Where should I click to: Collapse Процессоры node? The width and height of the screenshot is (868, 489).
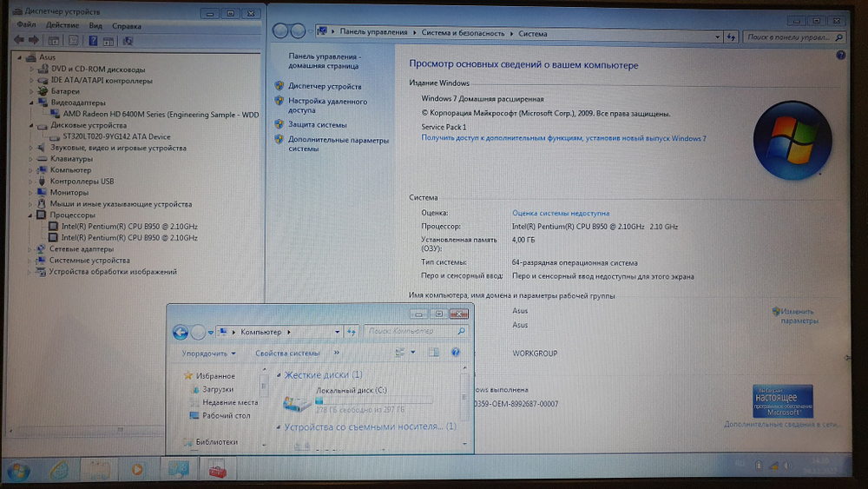[x=30, y=215]
